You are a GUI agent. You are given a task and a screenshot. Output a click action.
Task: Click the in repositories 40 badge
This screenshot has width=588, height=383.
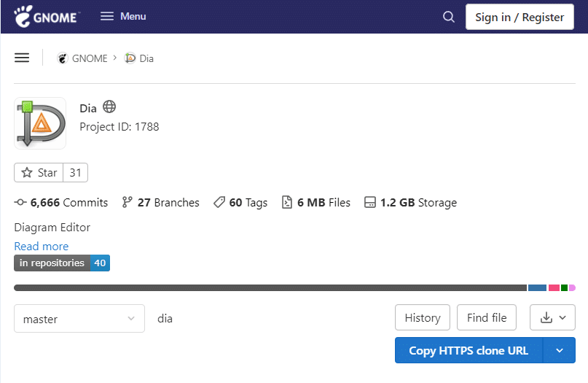(x=62, y=263)
